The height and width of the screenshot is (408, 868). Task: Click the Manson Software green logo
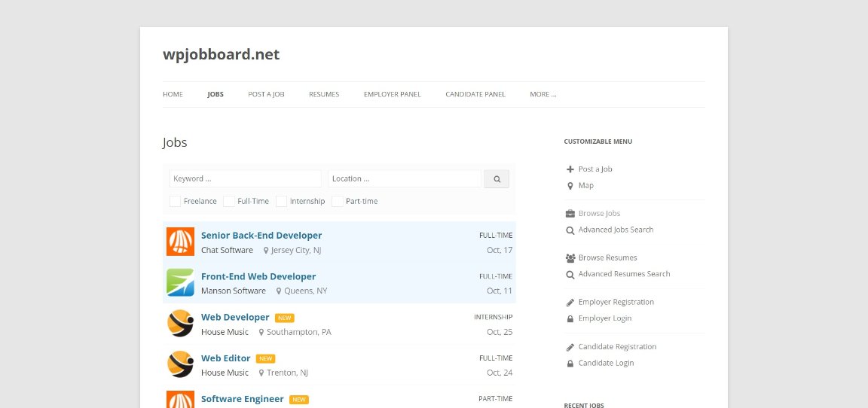(181, 282)
